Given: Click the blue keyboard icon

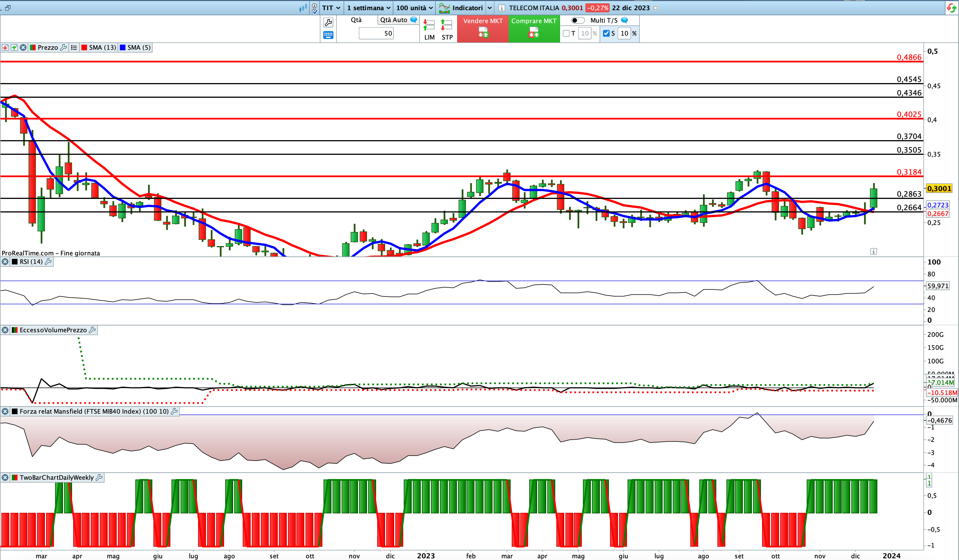Looking at the screenshot, I should coord(328,35).
